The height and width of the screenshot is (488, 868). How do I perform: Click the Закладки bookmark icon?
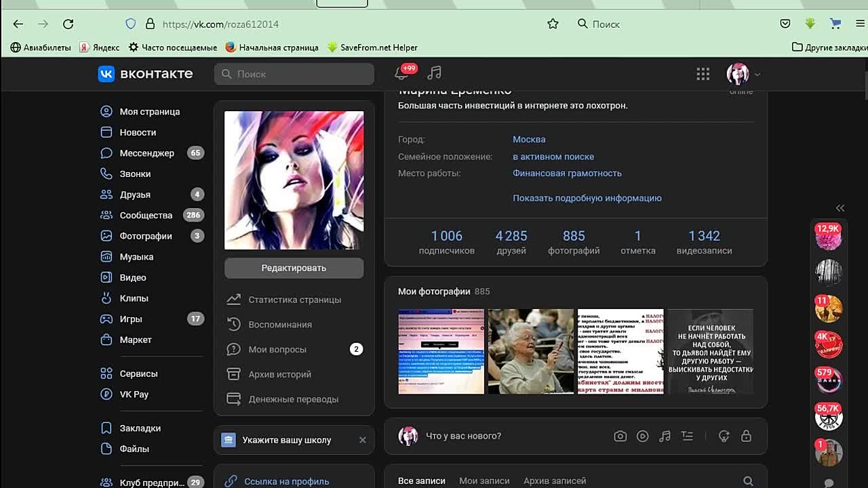pyautogui.click(x=106, y=428)
